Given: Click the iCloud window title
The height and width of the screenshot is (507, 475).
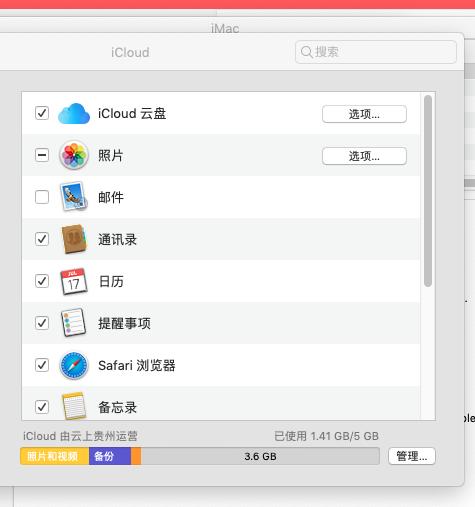Looking at the screenshot, I should coord(130,52).
